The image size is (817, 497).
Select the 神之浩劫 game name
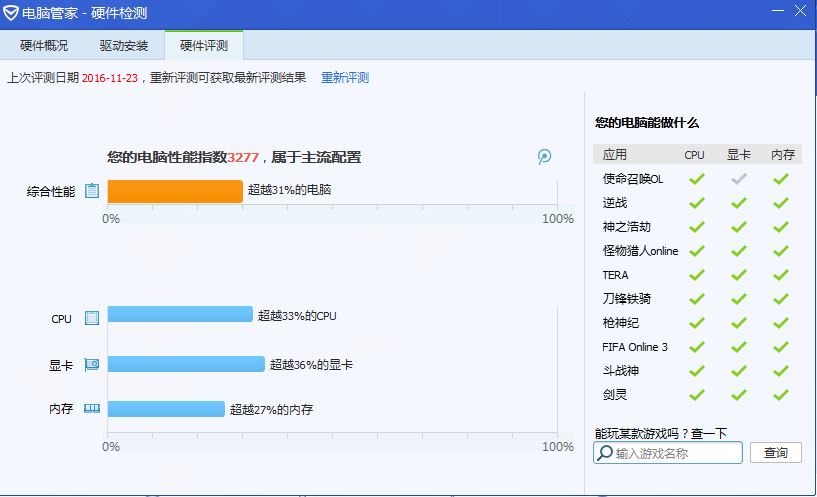(x=626, y=227)
